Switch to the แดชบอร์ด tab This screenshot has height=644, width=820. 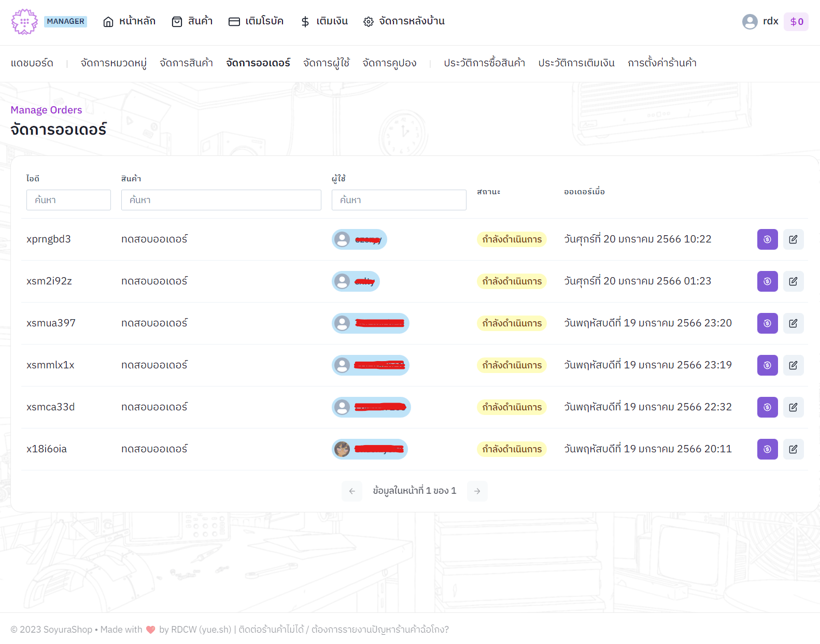(32, 63)
